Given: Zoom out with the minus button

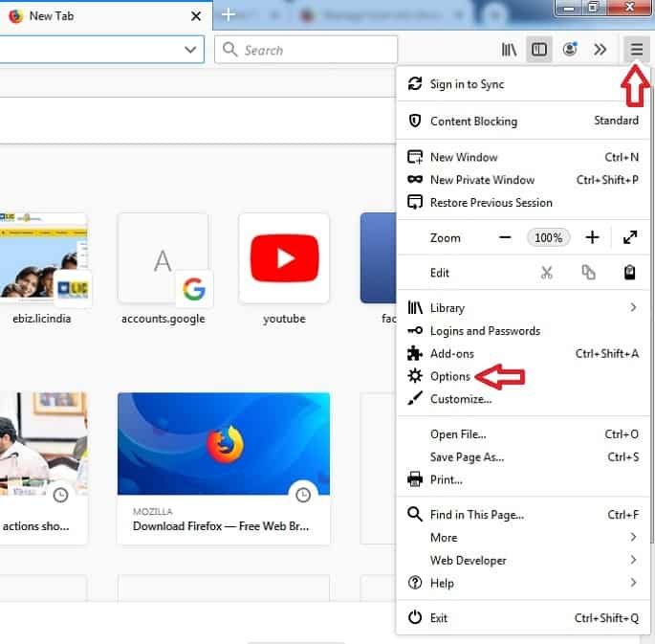Looking at the screenshot, I should coord(505,237).
